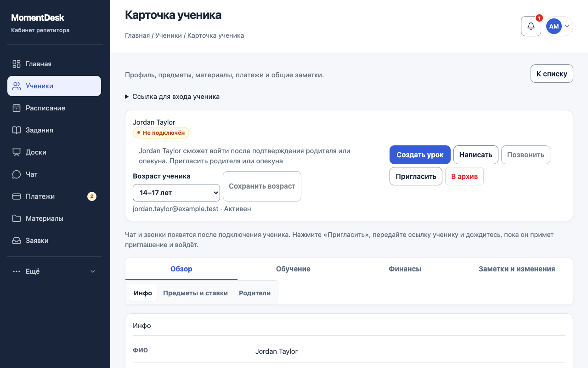Click the Написать button

pyautogui.click(x=476, y=155)
